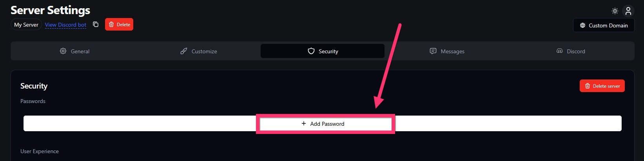Click the shield icon on the Security tab
This screenshot has width=644, height=161.
[x=311, y=51]
